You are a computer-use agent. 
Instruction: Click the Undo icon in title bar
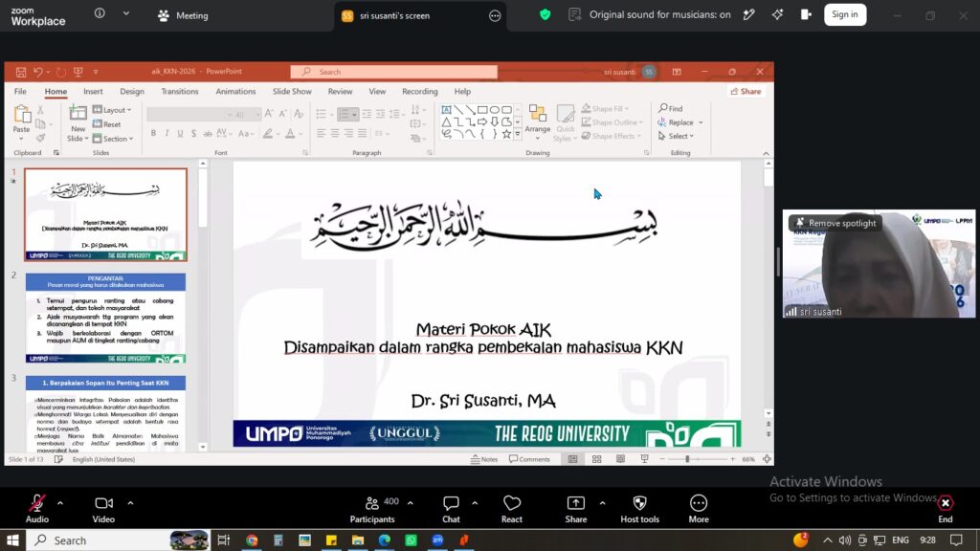tap(38, 72)
